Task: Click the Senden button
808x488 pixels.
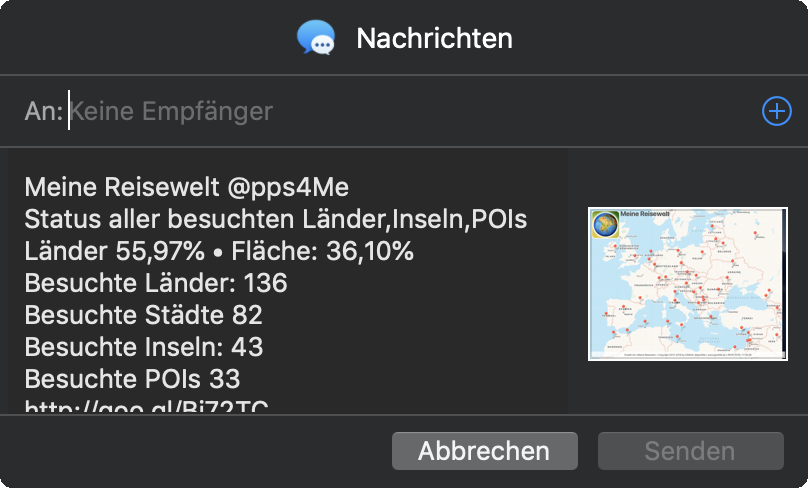Action: pyautogui.click(x=691, y=451)
